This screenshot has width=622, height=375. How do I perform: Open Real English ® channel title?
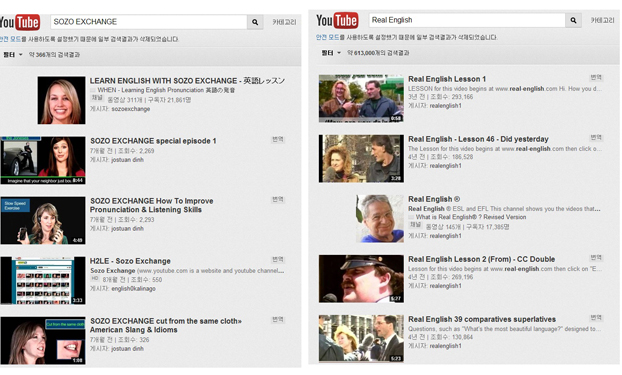(x=434, y=199)
